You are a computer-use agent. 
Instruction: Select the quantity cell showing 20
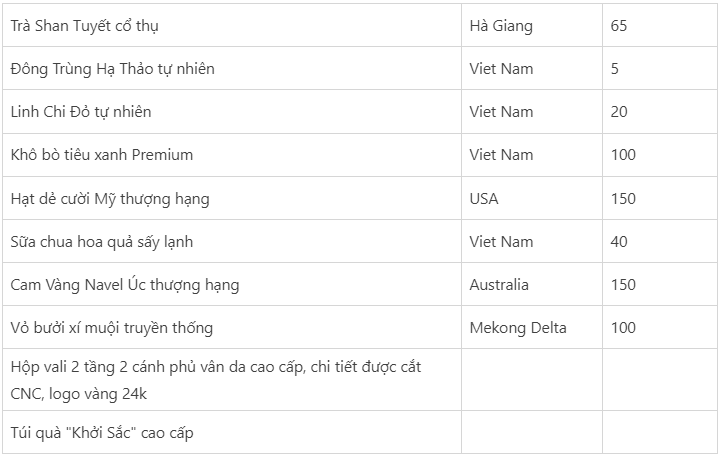point(660,111)
